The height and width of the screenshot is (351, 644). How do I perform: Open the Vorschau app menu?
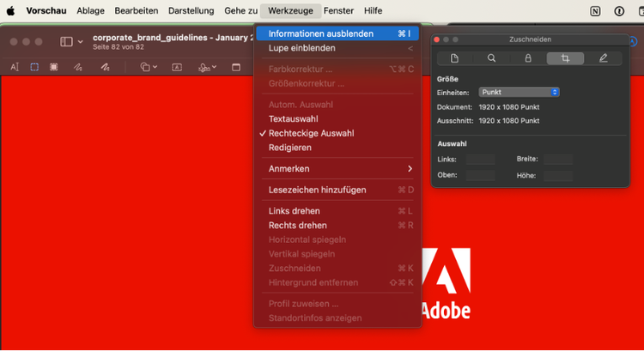click(x=46, y=10)
